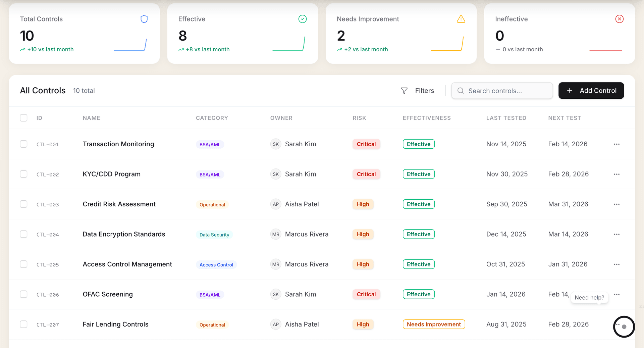This screenshot has width=644, height=348.
Task: Click Sarah Kim's SK avatar on CTL-001
Action: pos(276,144)
